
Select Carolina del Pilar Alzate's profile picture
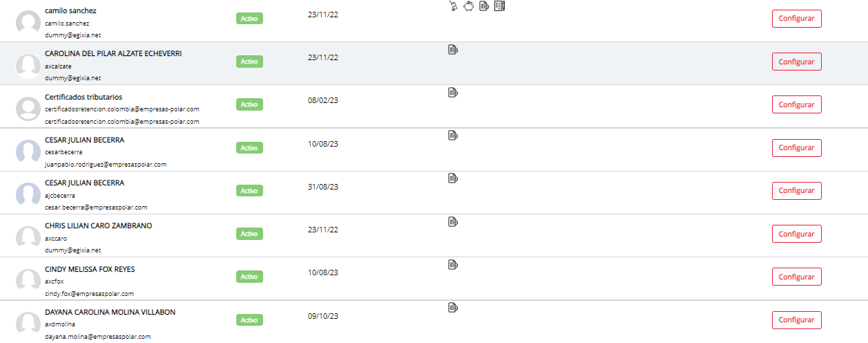[28, 66]
